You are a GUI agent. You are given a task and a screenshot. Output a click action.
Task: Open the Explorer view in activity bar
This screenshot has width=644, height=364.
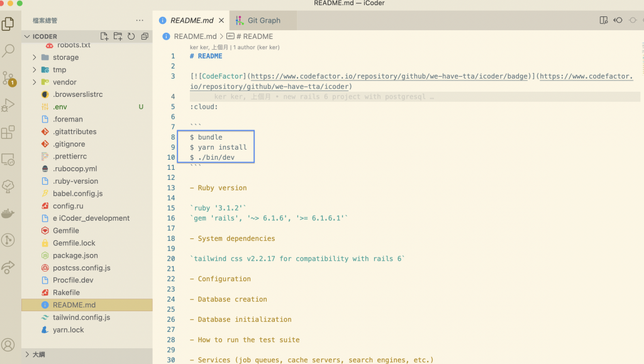pyautogui.click(x=8, y=24)
